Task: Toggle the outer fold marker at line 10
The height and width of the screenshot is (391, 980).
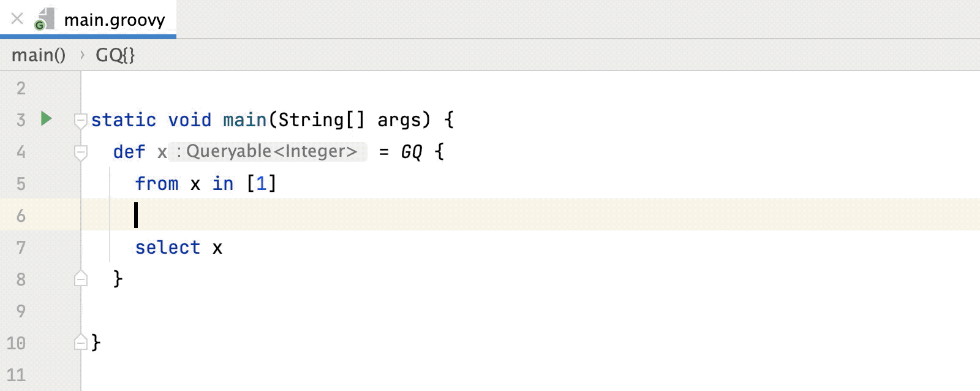Action: pos(80,343)
